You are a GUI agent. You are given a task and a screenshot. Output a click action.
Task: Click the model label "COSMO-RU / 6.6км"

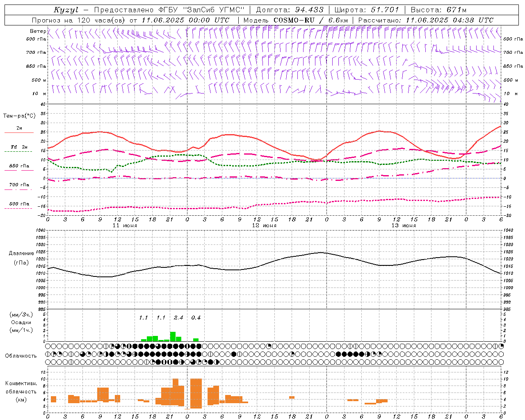[310, 20]
